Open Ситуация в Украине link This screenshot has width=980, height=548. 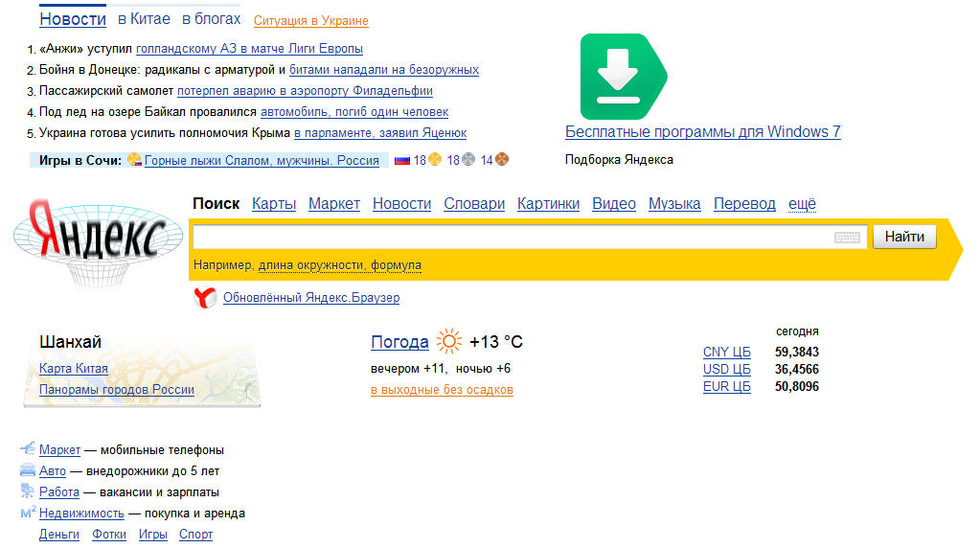coord(310,21)
